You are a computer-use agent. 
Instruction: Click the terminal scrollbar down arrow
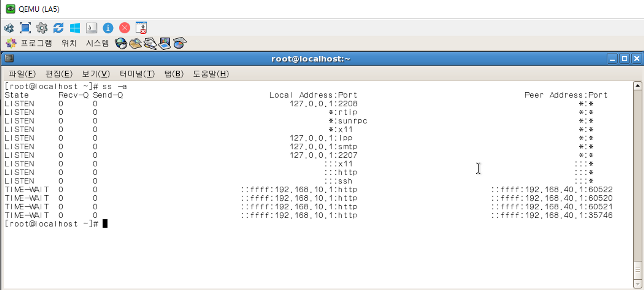pyautogui.click(x=637, y=284)
